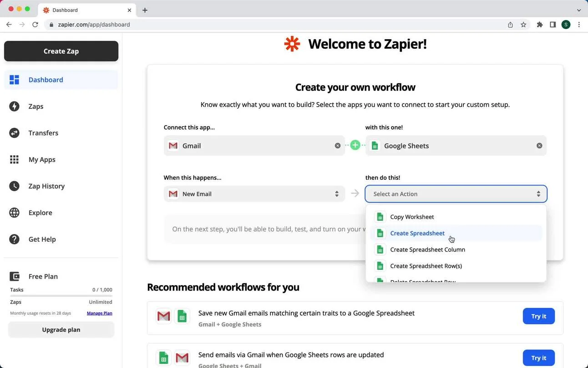Image resolution: width=588 pixels, height=368 pixels.
Task: Open the Chrome three-dot menu
Action: coord(579,25)
